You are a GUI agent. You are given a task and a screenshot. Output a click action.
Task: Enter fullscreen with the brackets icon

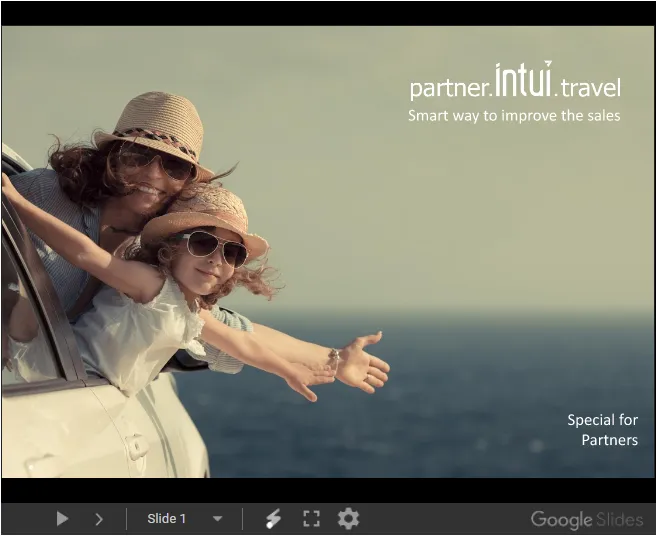pyautogui.click(x=311, y=519)
